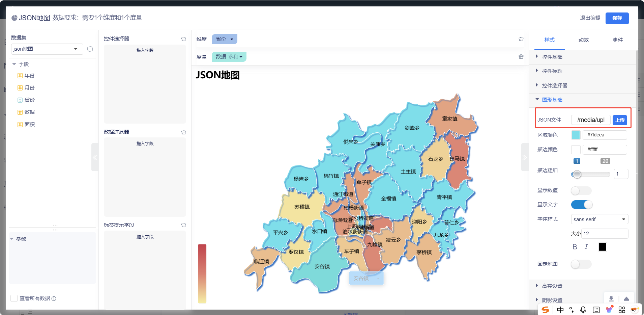The width and height of the screenshot is (644, 315).
Task: Toggle bold font style
Action: (x=575, y=247)
